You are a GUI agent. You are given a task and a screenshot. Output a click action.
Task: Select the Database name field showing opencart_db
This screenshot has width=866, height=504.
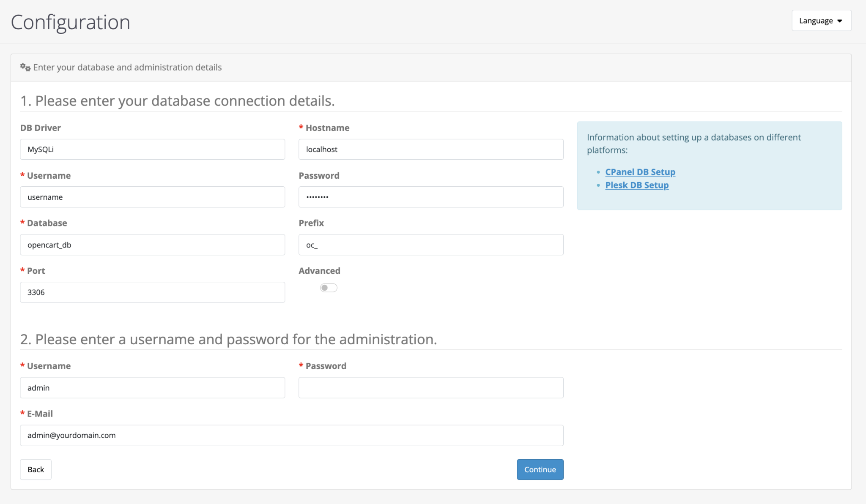(x=152, y=245)
